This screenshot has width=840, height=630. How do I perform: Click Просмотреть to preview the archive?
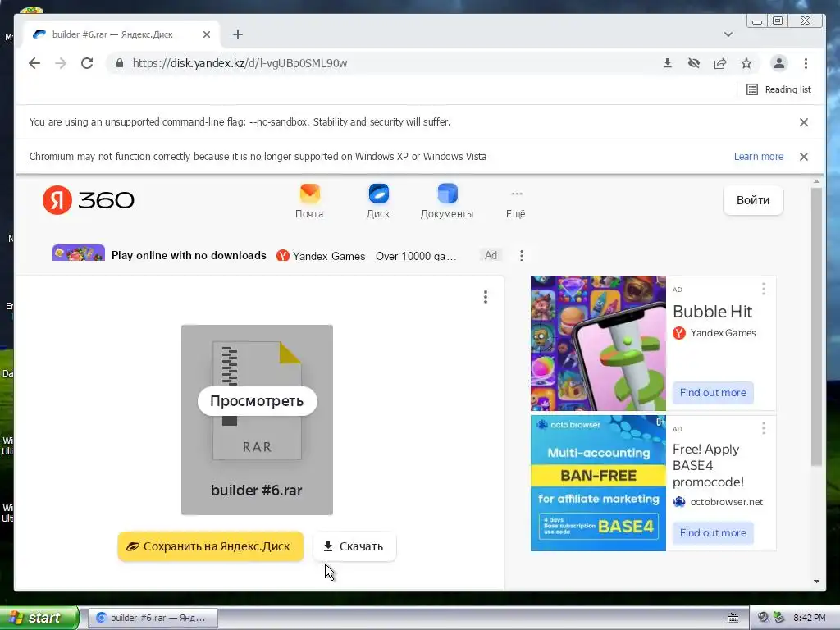(x=257, y=400)
